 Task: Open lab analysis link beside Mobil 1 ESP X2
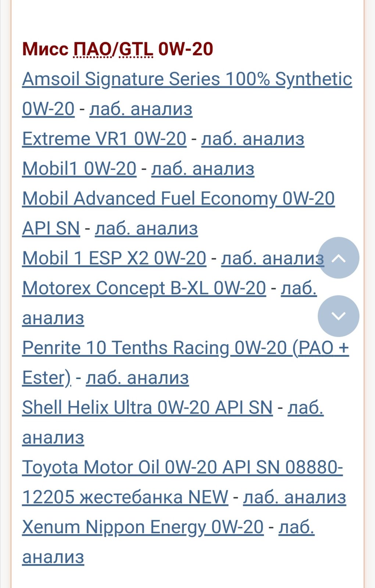coord(272,258)
